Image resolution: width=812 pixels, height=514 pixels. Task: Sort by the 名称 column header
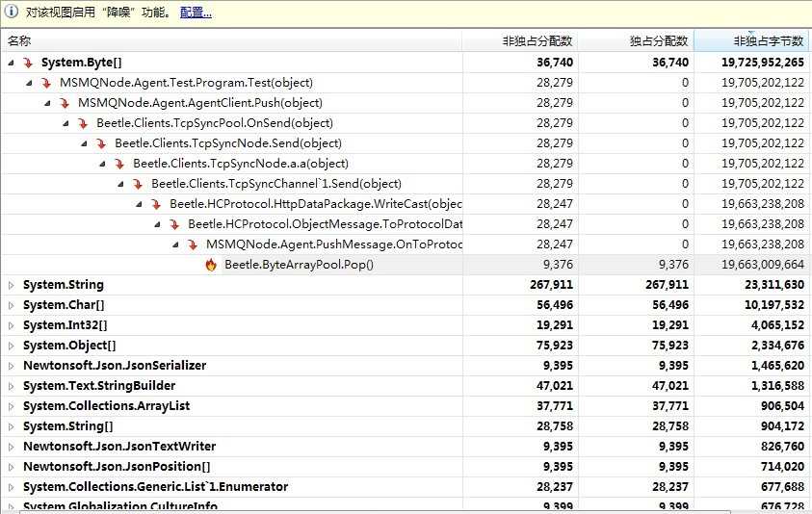231,40
